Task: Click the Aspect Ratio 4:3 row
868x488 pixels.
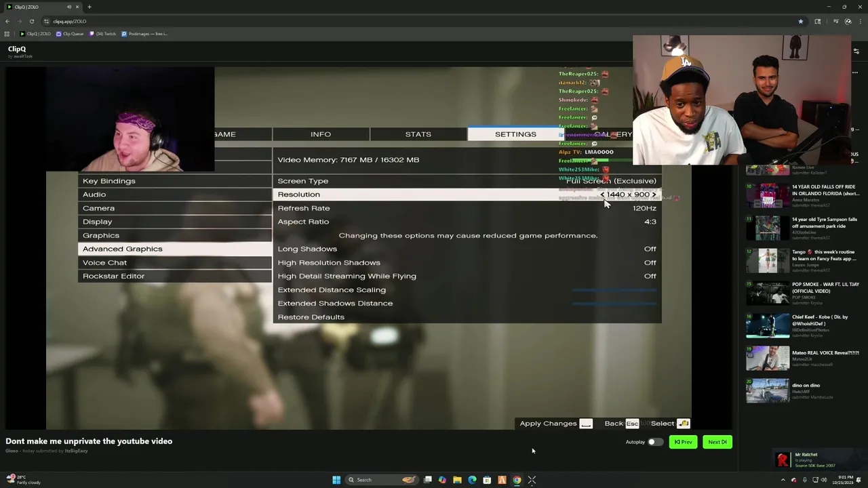Action: point(467,222)
